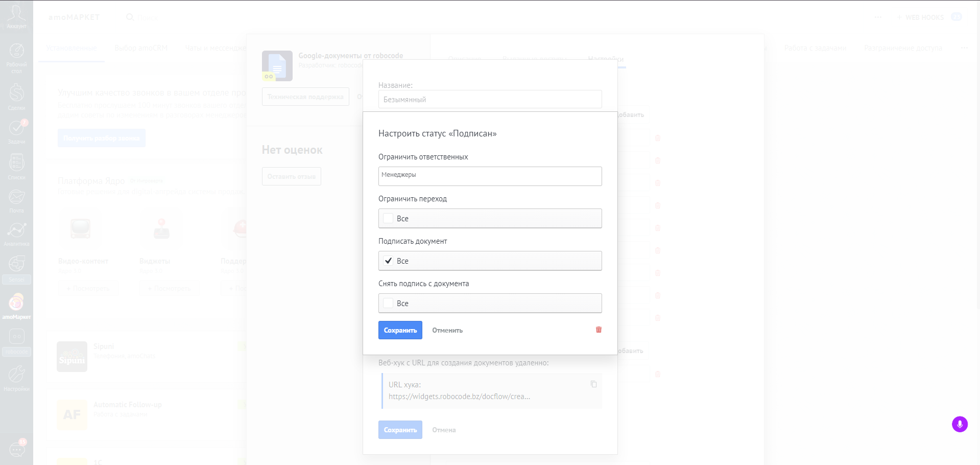Open chat bubble icon at sidebar bottom
The width and height of the screenshot is (980, 465).
click(17, 448)
